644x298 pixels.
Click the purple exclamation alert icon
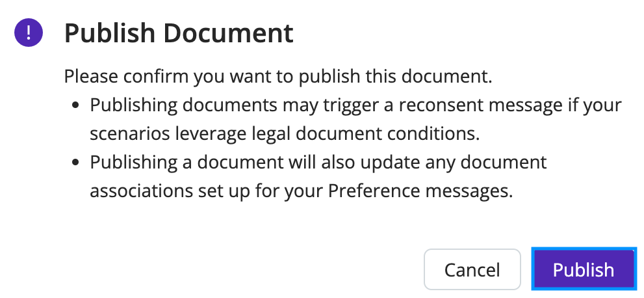[29, 33]
